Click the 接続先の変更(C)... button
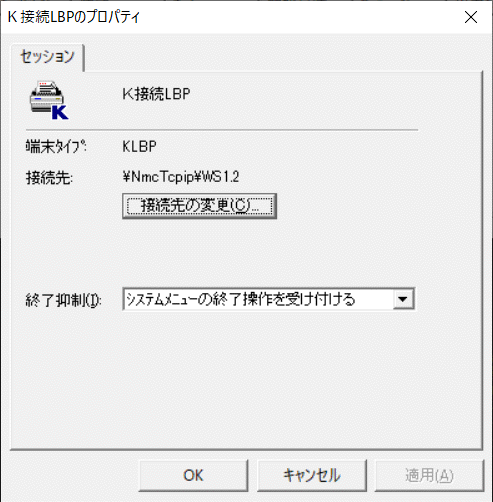The height and width of the screenshot is (502, 493). pyautogui.click(x=199, y=206)
